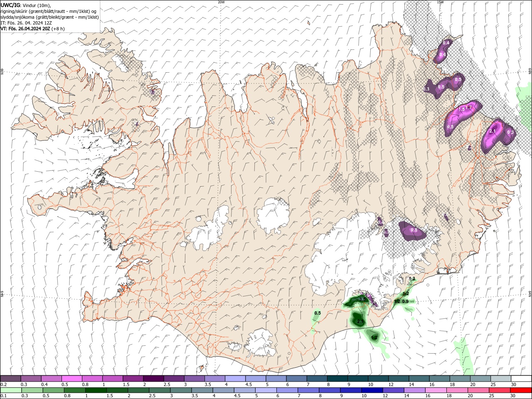Click the bright pink 0.5 swatch in snow legend
Image resolution: width=532 pixels, height=399 pixels.
point(71,379)
